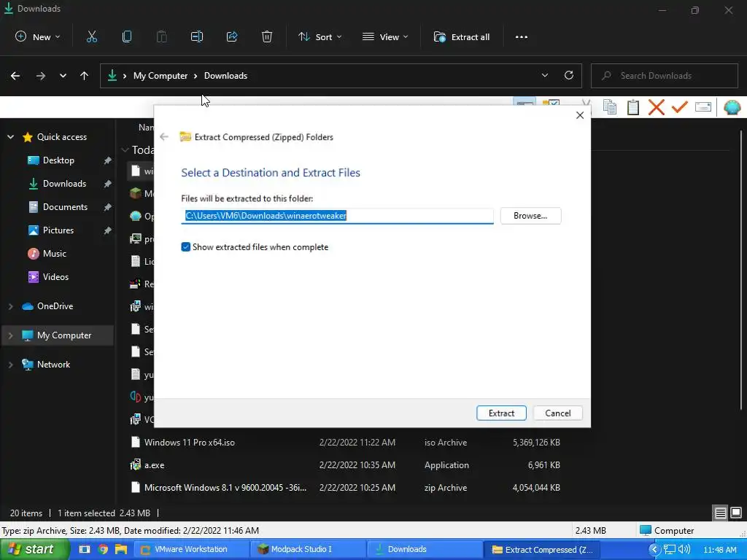Click the Cut scissors icon in toolbar

pos(91,36)
